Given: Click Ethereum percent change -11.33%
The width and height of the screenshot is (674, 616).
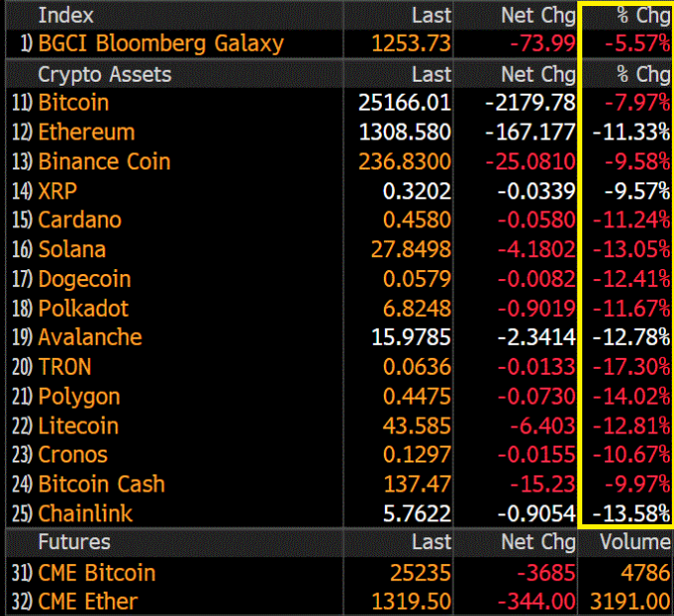Looking at the screenshot, I should coord(631,132).
